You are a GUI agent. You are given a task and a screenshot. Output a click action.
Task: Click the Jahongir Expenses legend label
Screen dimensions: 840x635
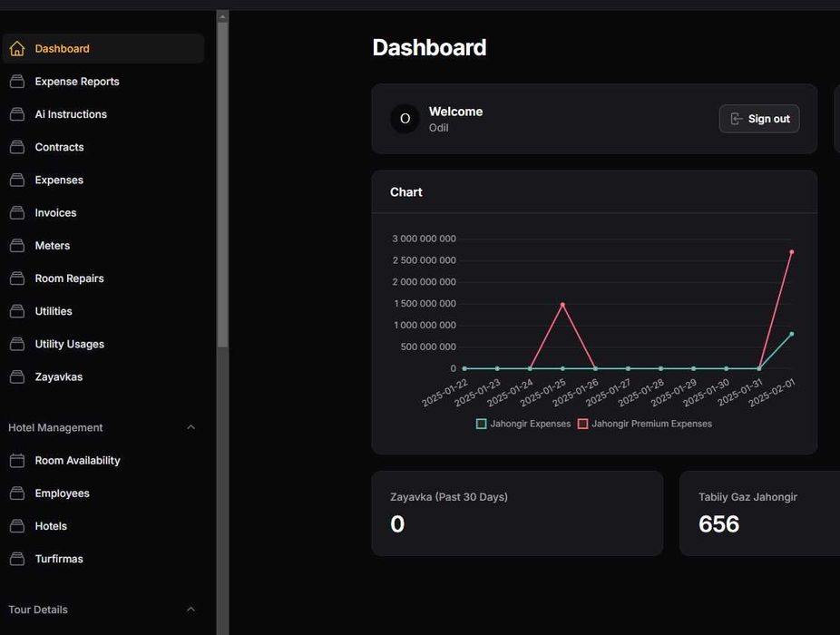tap(531, 424)
